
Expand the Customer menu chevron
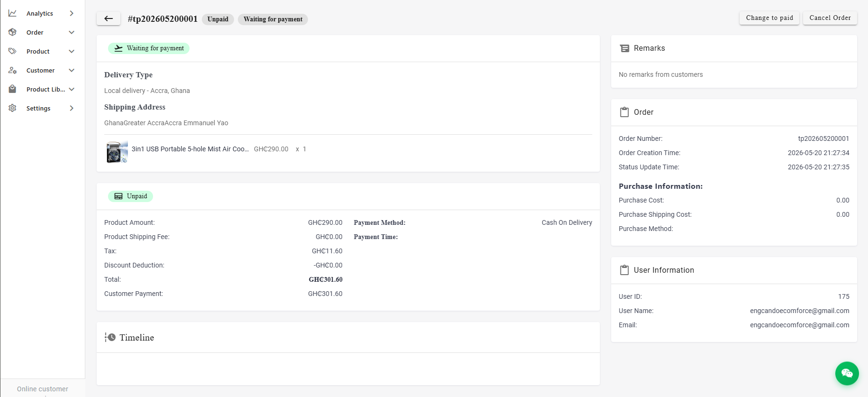coord(72,70)
